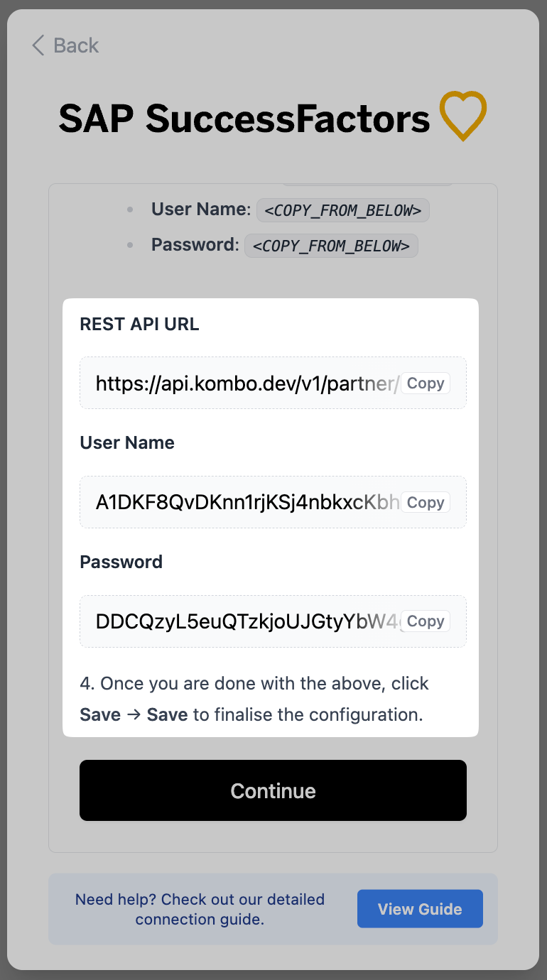
Task: Click the 'User Name:' bullet list item
Action: [x=200, y=209]
